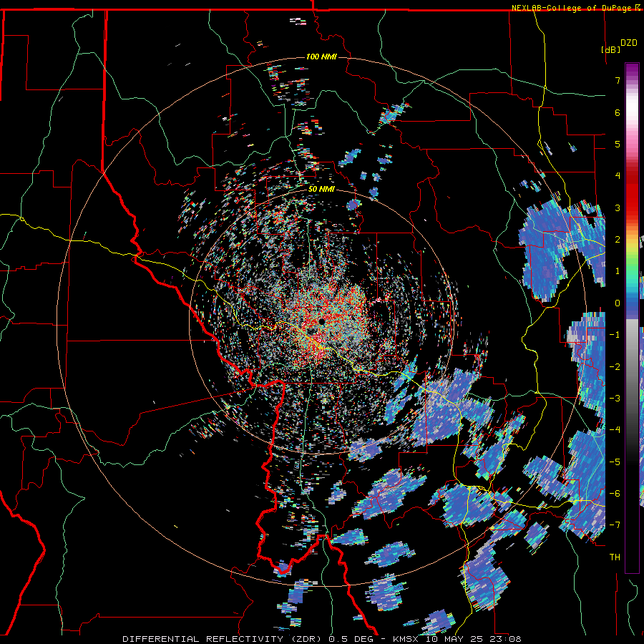644x644 pixels.
Task: Click legend value 2
Action: point(618,240)
